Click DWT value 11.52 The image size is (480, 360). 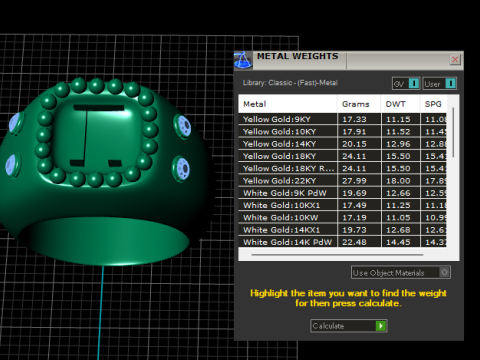coord(398,132)
